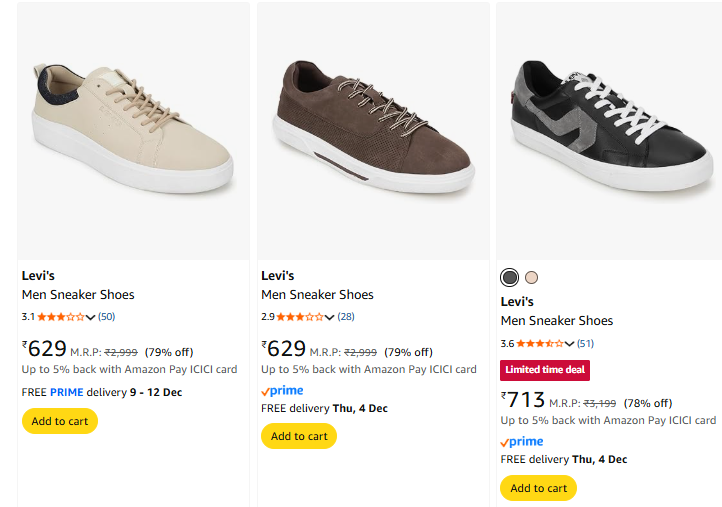
Task: Open the beige sneaker product image
Action: pos(133,130)
